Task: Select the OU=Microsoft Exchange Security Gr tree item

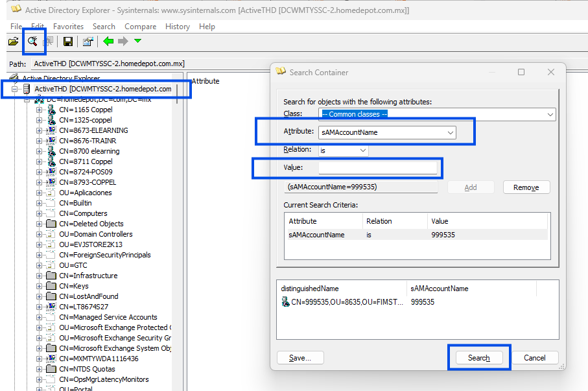Action: (x=115, y=338)
